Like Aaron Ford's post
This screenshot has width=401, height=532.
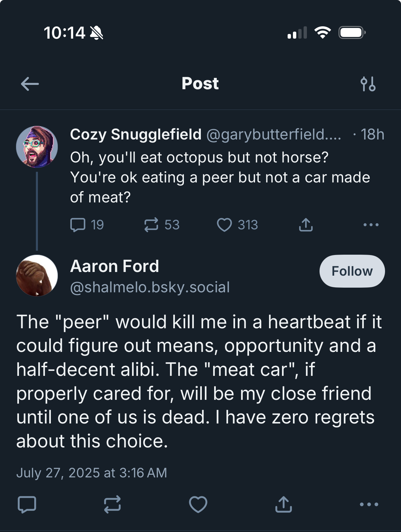(198, 504)
